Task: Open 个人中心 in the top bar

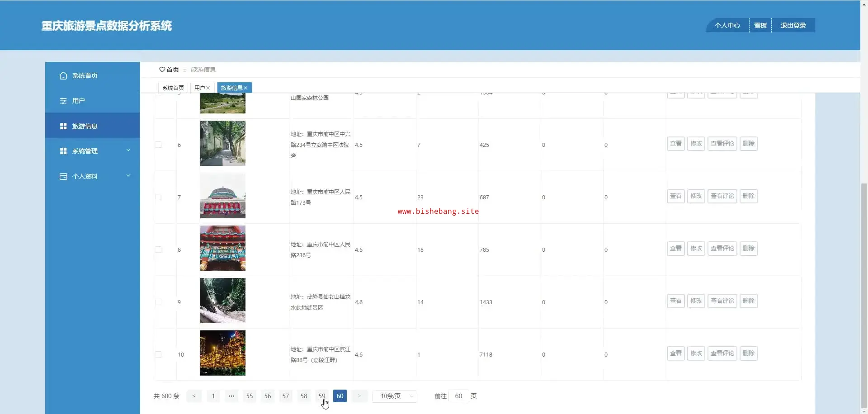Action: (727, 25)
